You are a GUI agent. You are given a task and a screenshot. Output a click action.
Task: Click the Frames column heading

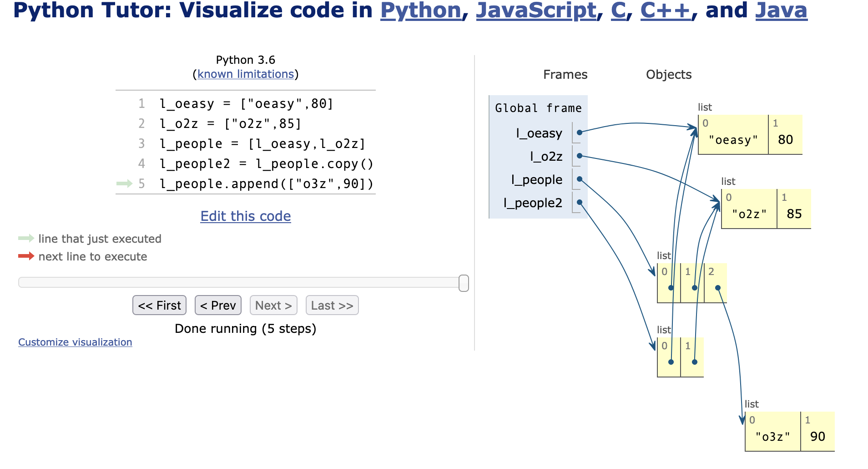pos(565,75)
